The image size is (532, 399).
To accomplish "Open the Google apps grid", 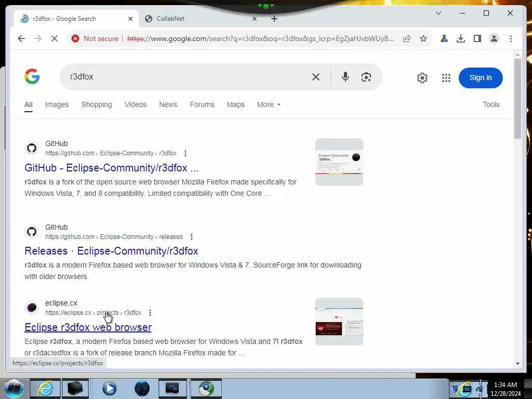I will [446, 78].
